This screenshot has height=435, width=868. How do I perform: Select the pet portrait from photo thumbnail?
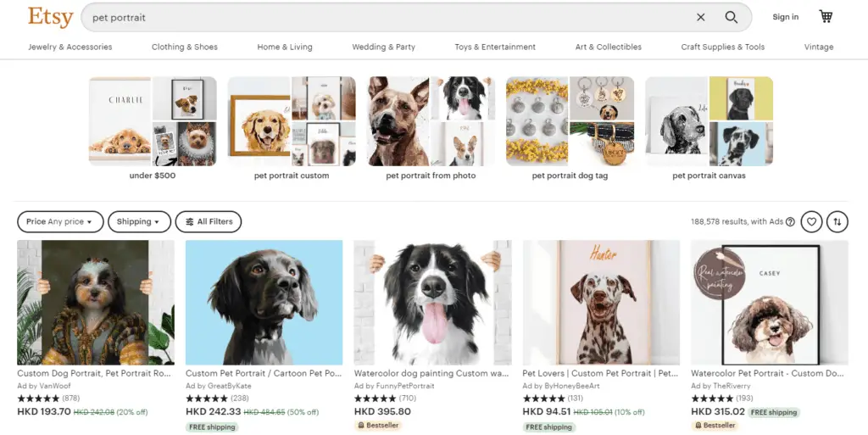click(431, 121)
